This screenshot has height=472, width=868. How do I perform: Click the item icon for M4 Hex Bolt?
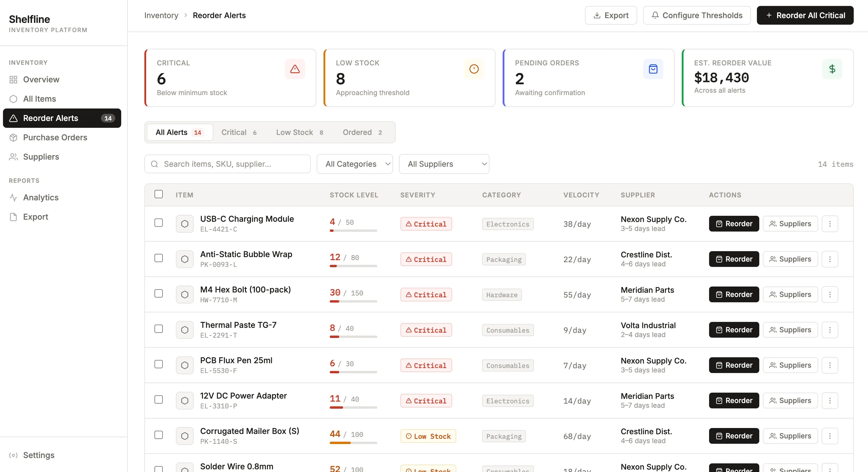click(185, 295)
